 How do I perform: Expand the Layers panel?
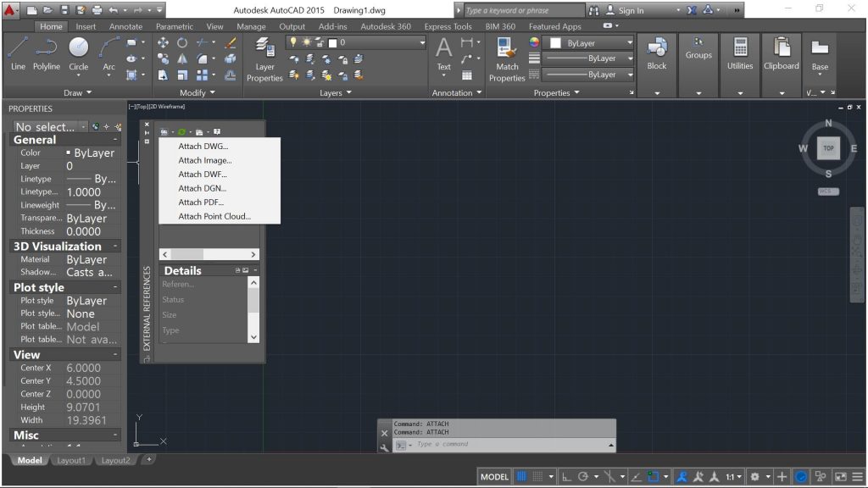pyautogui.click(x=335, y=93)
